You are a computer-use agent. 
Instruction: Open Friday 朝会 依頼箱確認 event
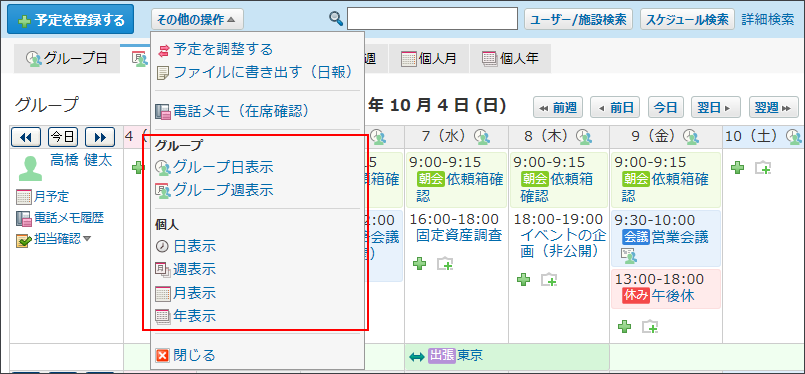(x=665, y=179)
